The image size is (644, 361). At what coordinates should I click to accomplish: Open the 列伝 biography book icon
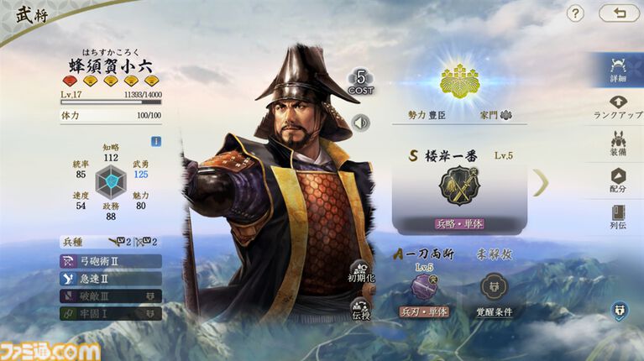pyautogui.click(x=618, y=217)
